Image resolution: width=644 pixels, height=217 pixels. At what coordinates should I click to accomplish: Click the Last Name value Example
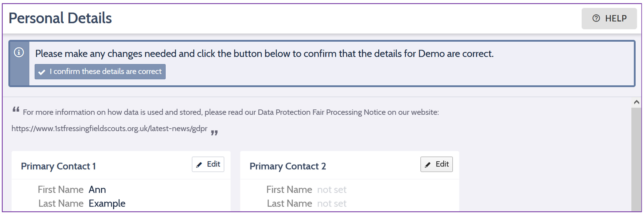(x=107, y=203)
